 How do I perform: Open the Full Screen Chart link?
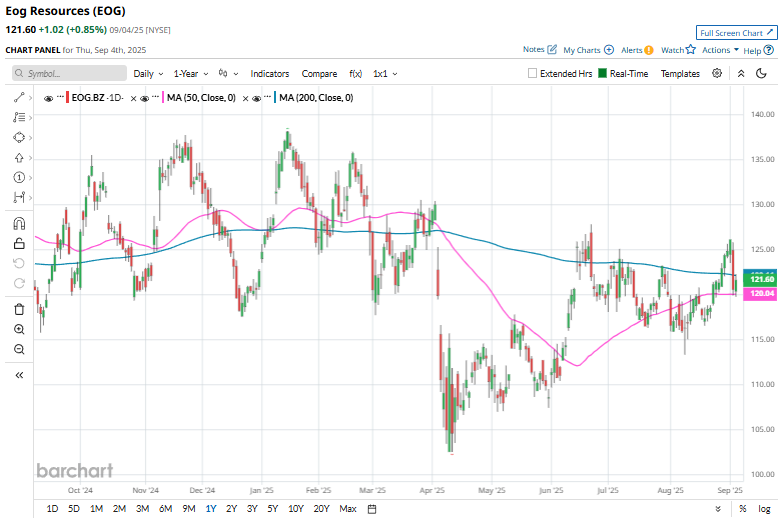pos(737,33)
